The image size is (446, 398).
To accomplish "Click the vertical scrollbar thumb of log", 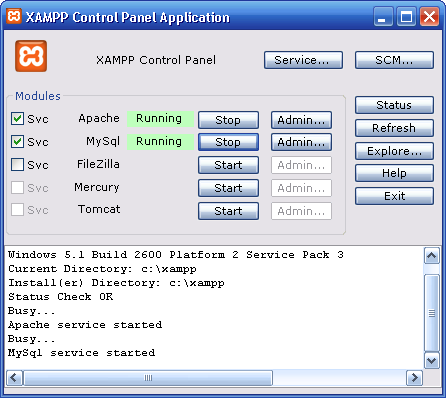I will tap(432, 313).
